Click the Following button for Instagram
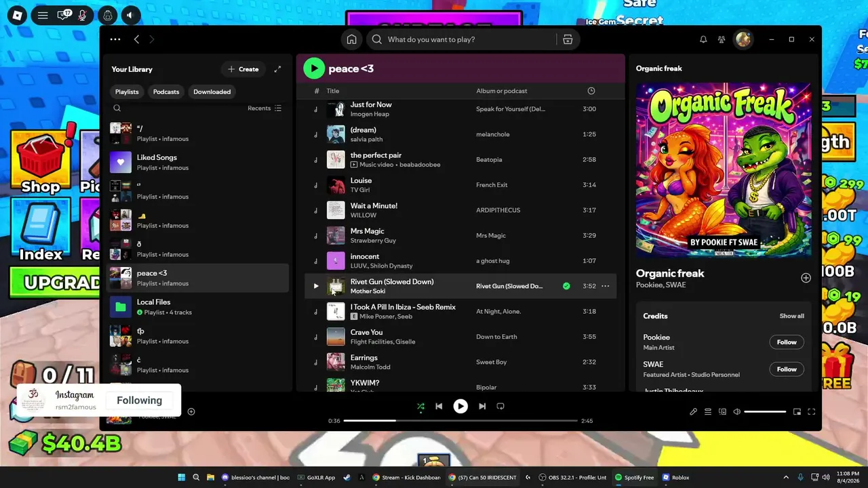The height and width of the screenshot is (488, 868). pos(139,401)
